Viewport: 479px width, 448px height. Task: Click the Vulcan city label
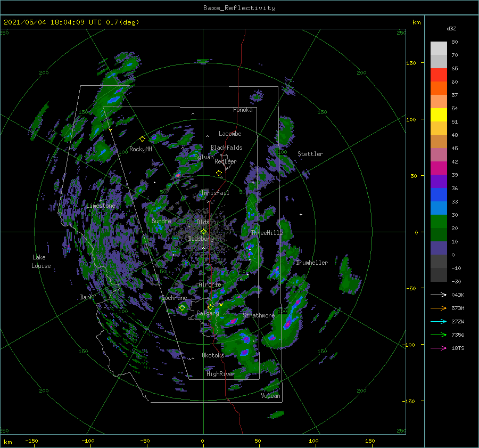pyautogui.click(x=271, y=396)
